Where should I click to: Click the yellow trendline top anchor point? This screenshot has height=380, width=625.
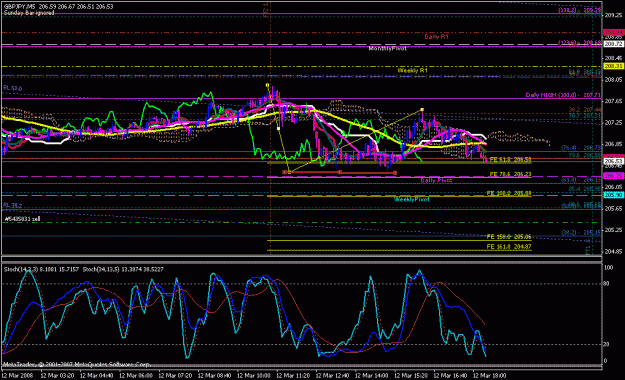[x=267, y=85]
